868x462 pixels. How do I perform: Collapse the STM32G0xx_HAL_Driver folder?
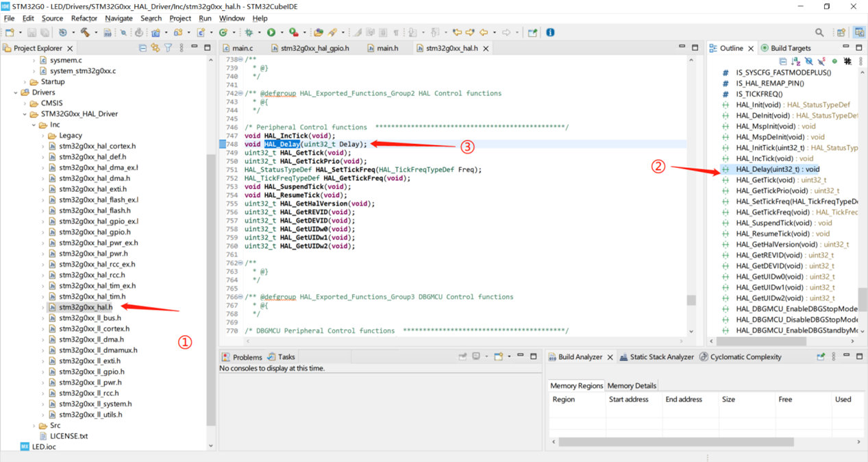coord(25,114)
